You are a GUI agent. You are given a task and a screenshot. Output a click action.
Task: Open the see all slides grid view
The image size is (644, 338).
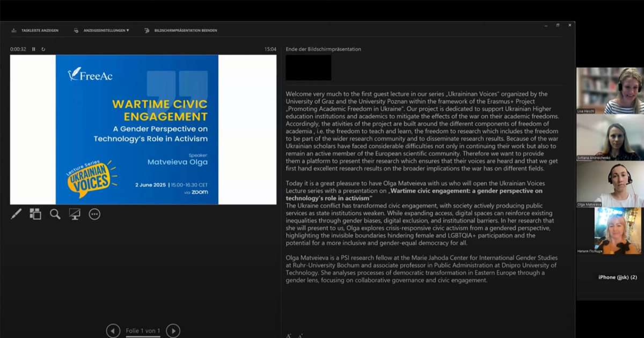click(35, 214)
